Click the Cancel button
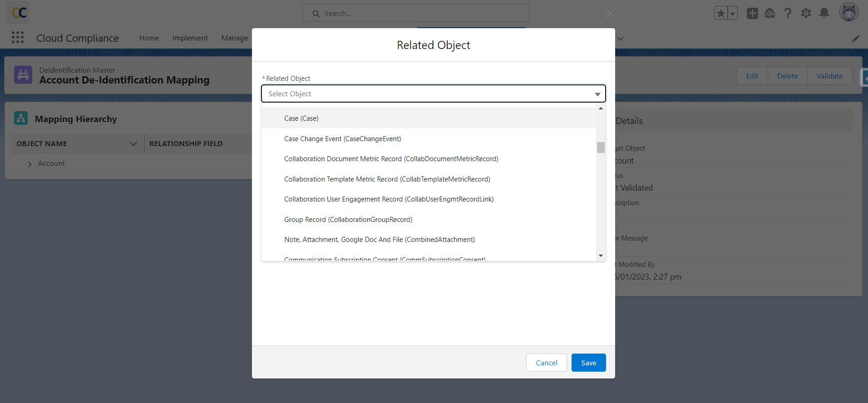Screen dimensions: 868x403 click(x=546, y=363)
